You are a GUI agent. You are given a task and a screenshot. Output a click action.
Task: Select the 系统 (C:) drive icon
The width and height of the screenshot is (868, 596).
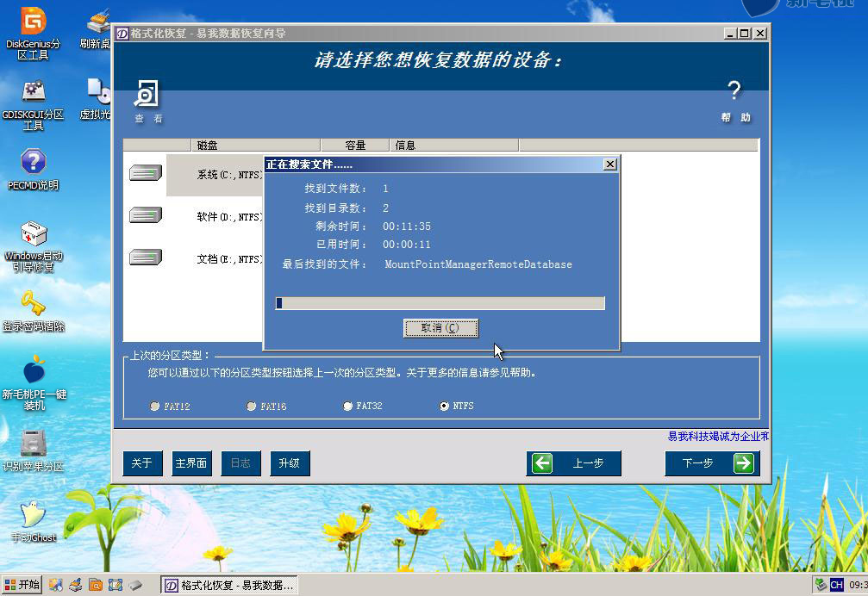click(146, 173)
